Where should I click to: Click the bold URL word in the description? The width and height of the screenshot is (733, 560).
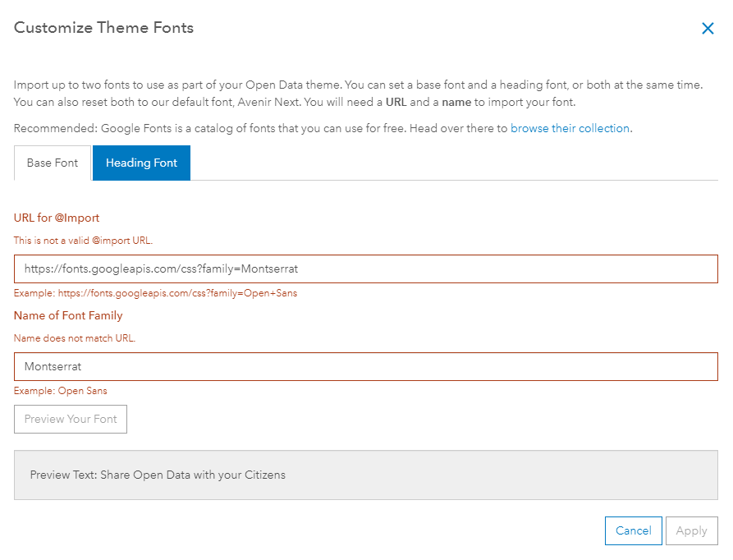pyautogui.click(x=397, y=103)
